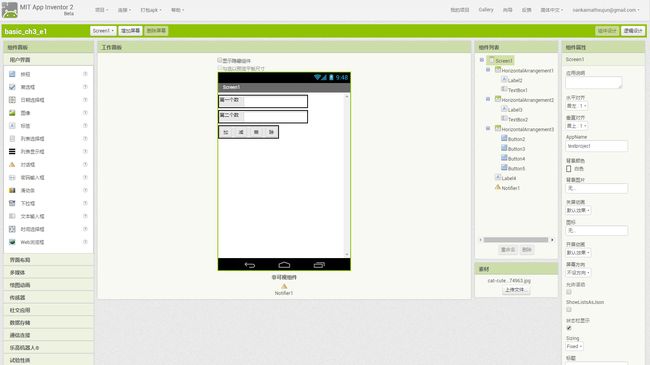Tap the back arrow on phone preview

tap(250, 265)
